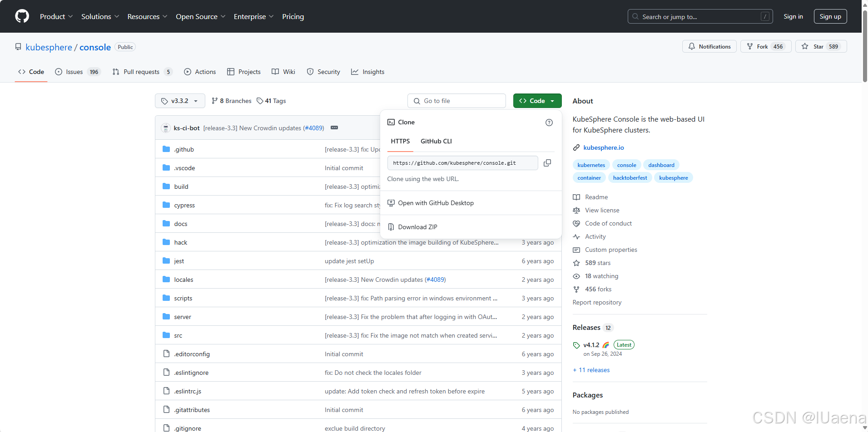This screenshot has width=868, height=432.
Task: Select the GitHub CLI clone tab
Action: pyautogui.click(x=436, y=141)
